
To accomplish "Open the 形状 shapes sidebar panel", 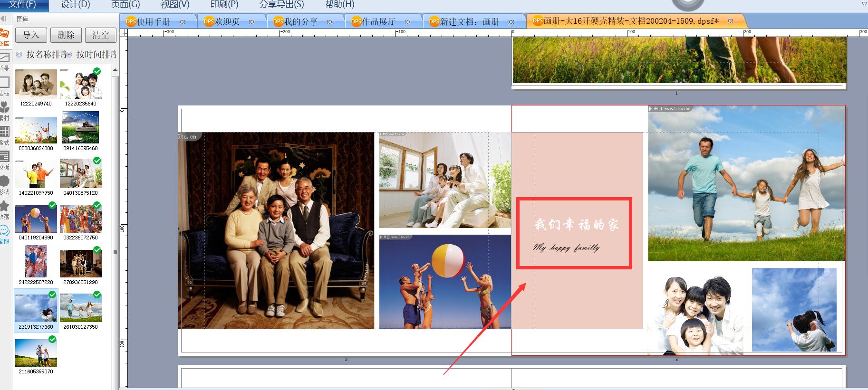I will [4, 185].
